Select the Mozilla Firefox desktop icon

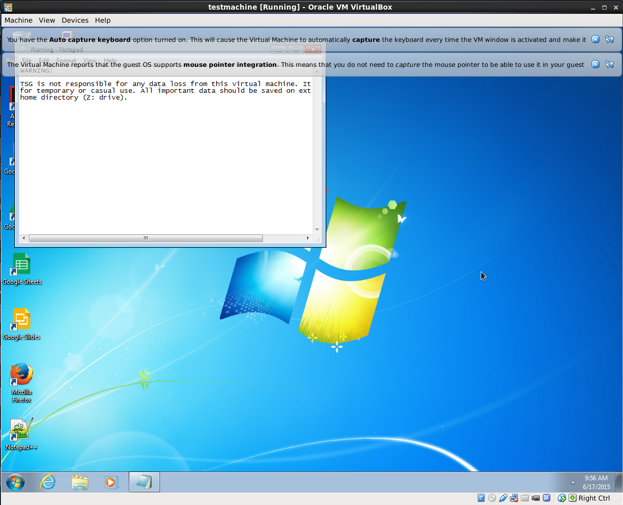(22, 383)
